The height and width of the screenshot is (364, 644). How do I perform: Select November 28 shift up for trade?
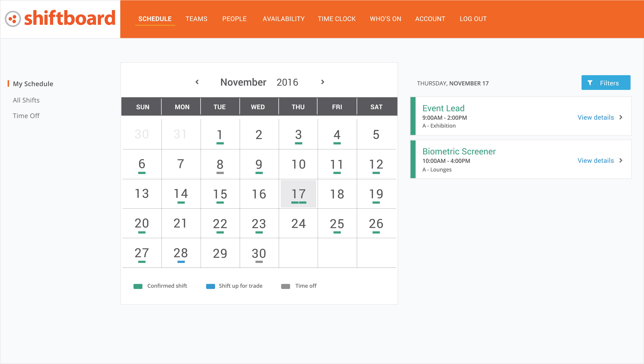[x=181, y=253]
